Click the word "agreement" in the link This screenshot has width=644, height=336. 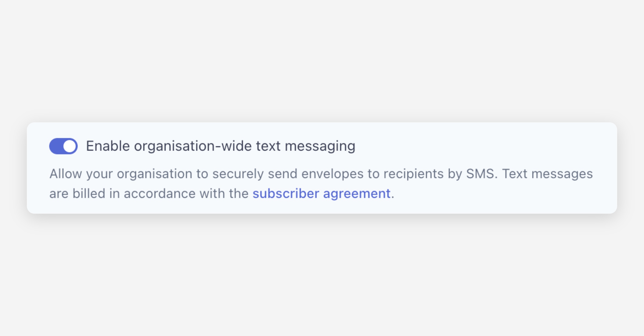coord(357,193)
